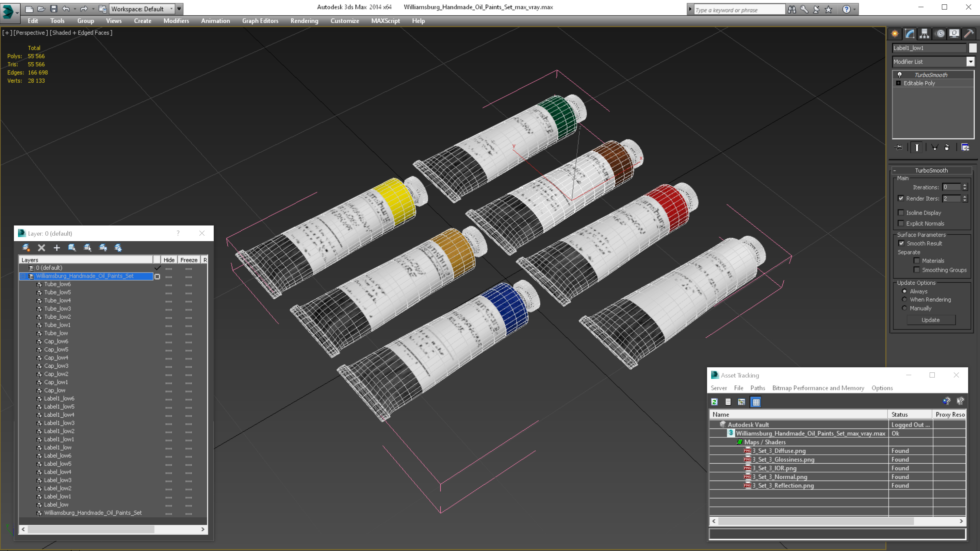
Task: Click the Open File toolbar icon
Action: click(x=41, y=9)
